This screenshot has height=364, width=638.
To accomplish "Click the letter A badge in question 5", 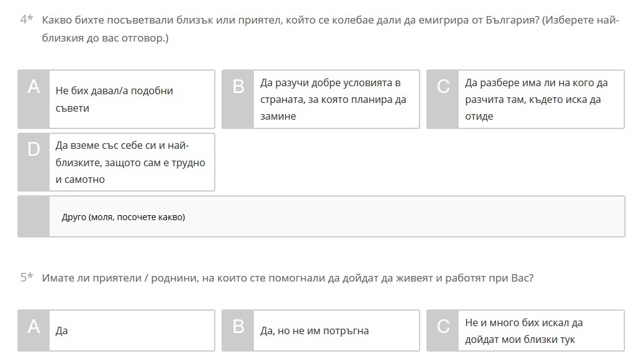I will point(34,331).
